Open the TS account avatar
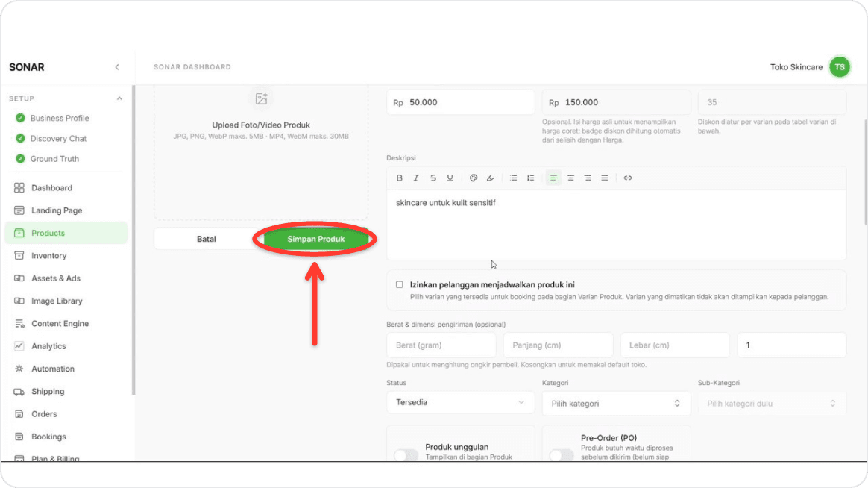868x488 pixels. point(840,67)
